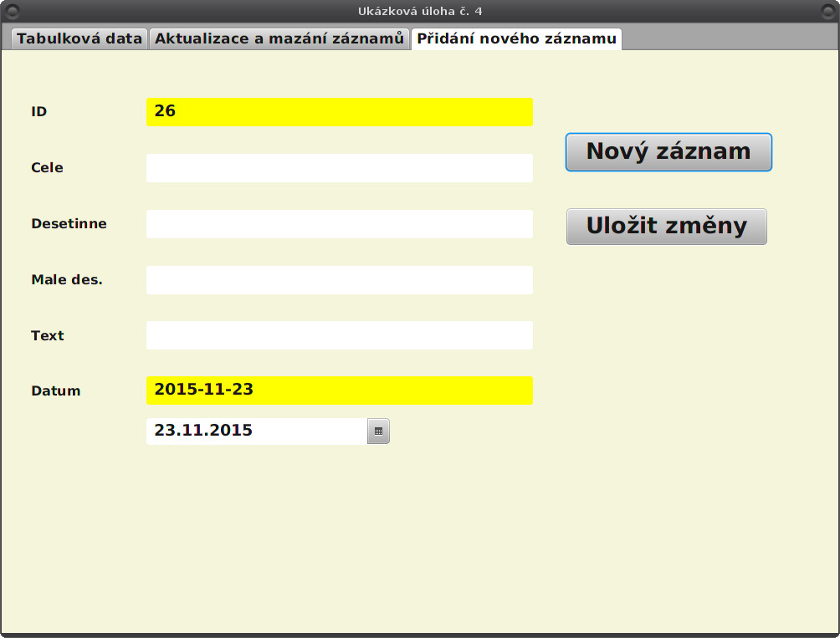Image resolution: width=840 pixels, height=638 pixels.
Task: Click the "Text" label
Action: click(x=46, y=334)
